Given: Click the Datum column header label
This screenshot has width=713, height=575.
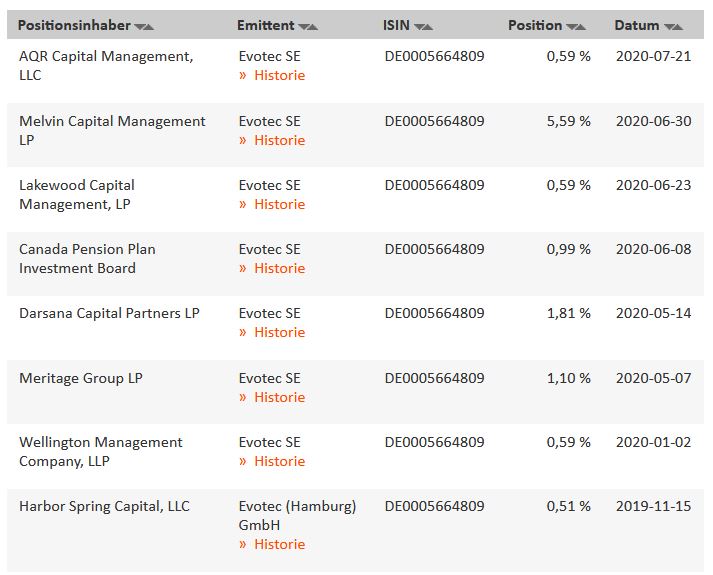Looking at the screenshot, I should 637,25.
